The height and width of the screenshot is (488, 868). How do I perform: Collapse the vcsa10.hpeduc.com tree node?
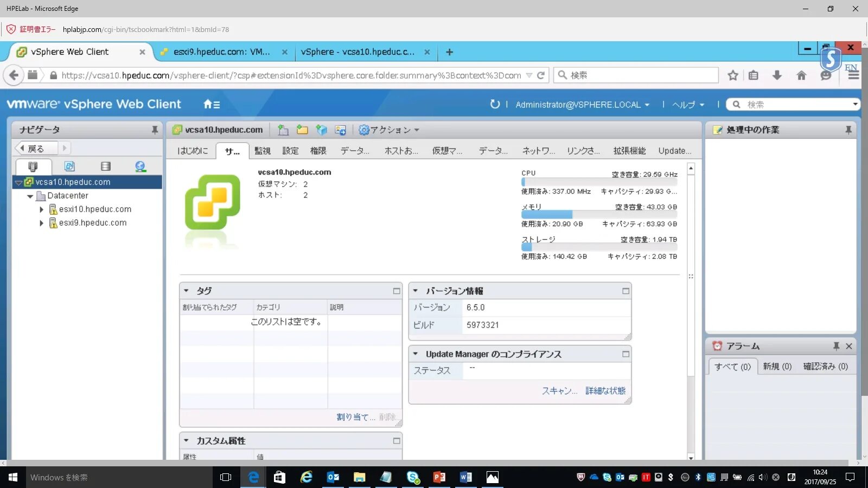[x=18, y=183]
